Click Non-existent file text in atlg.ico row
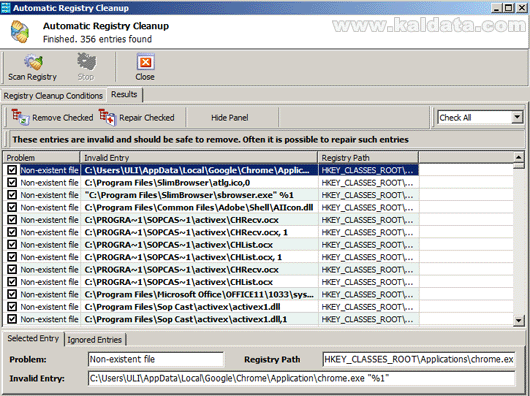Screen dimensions: 530x396 coord(49,183)
